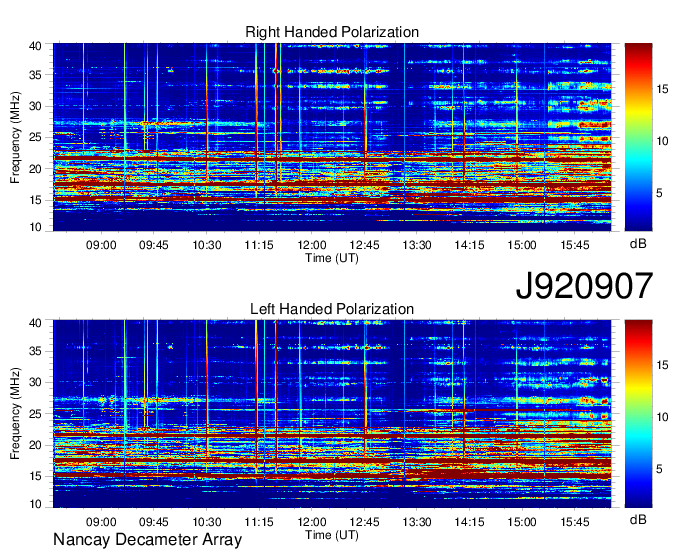The image size is (680, 552).
Task: Click 5 dB tick on Right Handed colorbar
Action: (659, 193)
